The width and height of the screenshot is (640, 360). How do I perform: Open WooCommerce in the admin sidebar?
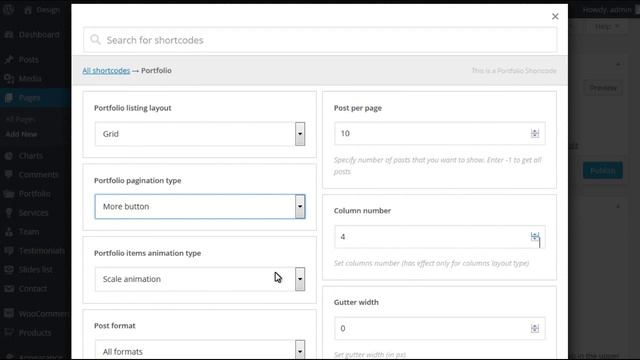(x=44, y=313)
